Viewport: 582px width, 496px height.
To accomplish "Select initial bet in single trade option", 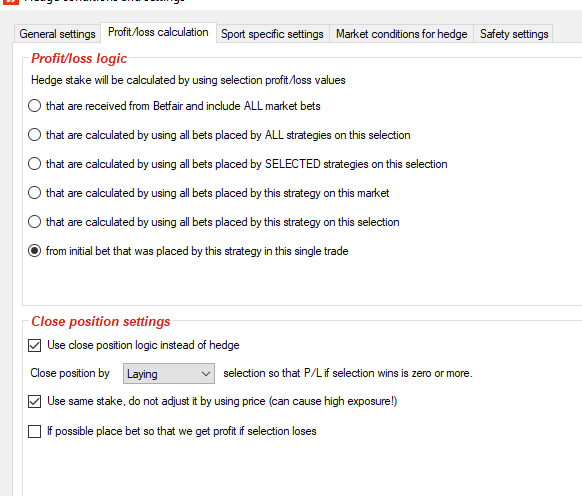I will 35,251.
